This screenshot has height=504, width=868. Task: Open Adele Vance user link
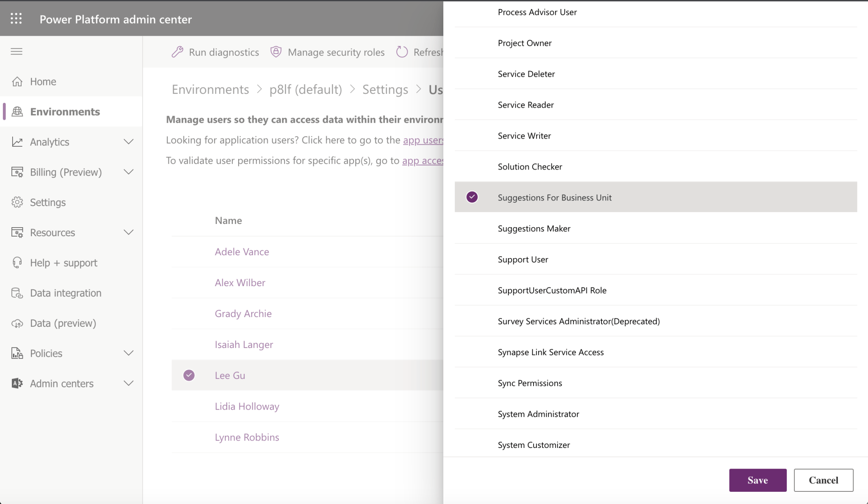point(242,252)
